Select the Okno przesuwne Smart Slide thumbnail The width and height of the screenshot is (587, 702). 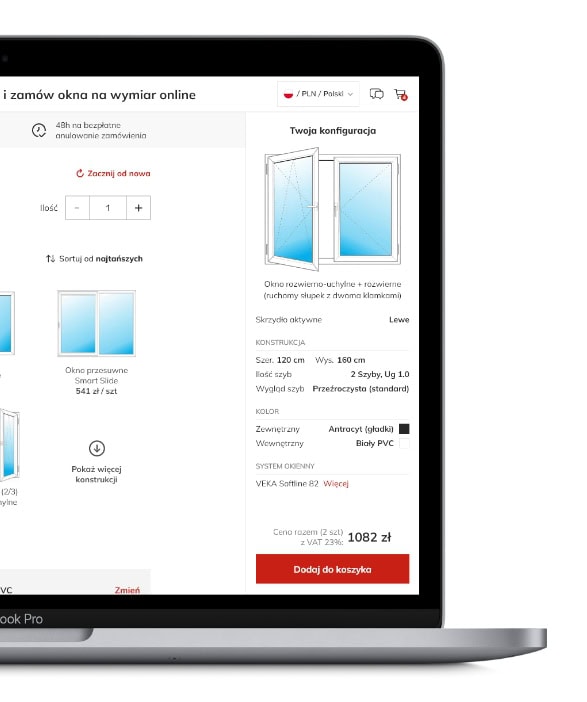pyautogui.click(x=97, y=323)
